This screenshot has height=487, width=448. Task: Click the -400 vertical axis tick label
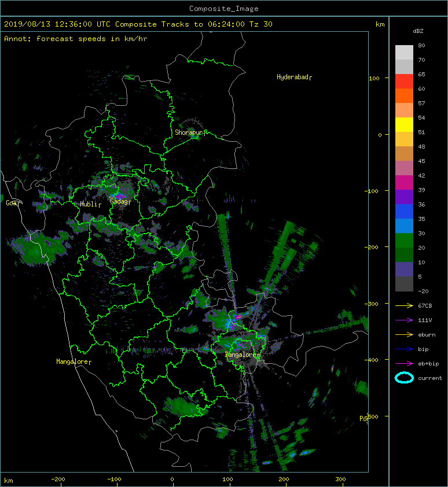[x=371, y=360]
